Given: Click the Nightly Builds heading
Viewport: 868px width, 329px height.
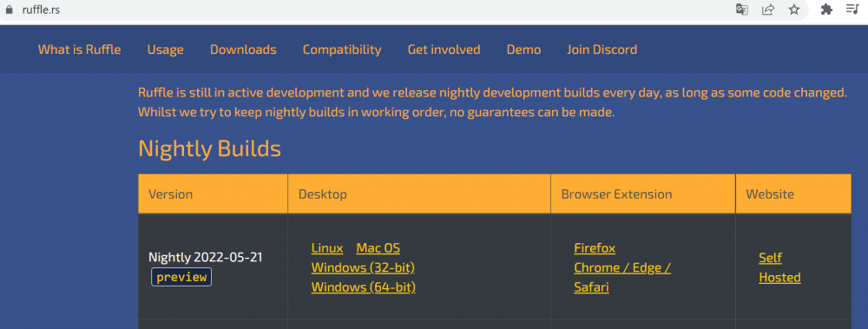Looking at the screenshot, I should coord(210,149).
